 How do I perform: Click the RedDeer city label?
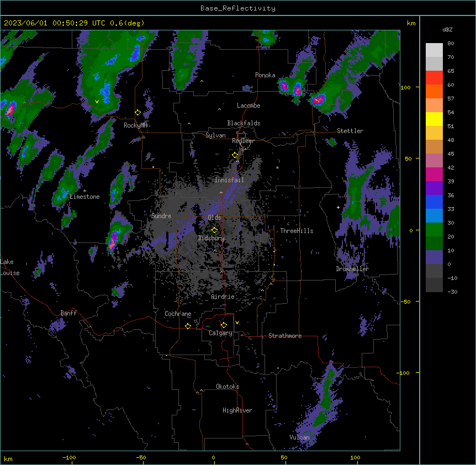[244, 141]
